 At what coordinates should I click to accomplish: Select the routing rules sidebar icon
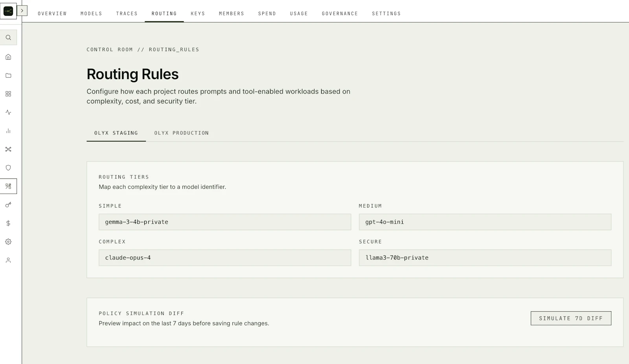click(8, 186)
